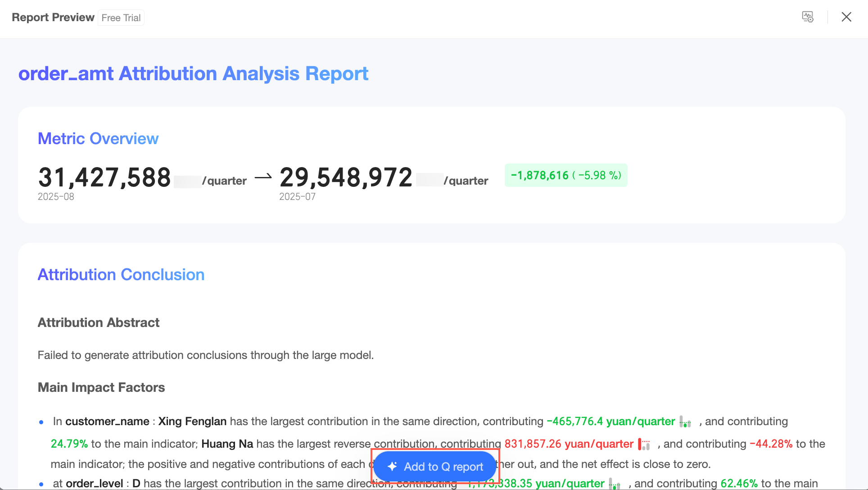
Task: Click the Main Impact Factors subheading
Action: [x=101, y=387]
